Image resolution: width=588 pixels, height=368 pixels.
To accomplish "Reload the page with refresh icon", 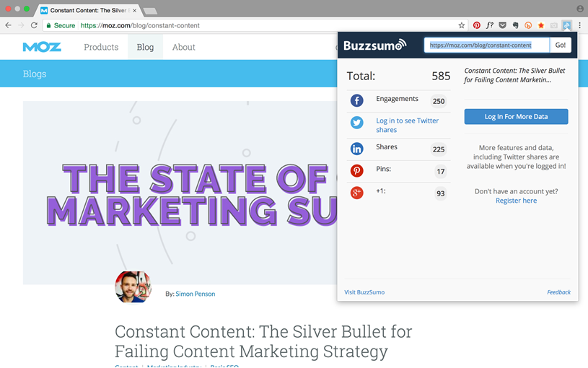I will point(34,25).
